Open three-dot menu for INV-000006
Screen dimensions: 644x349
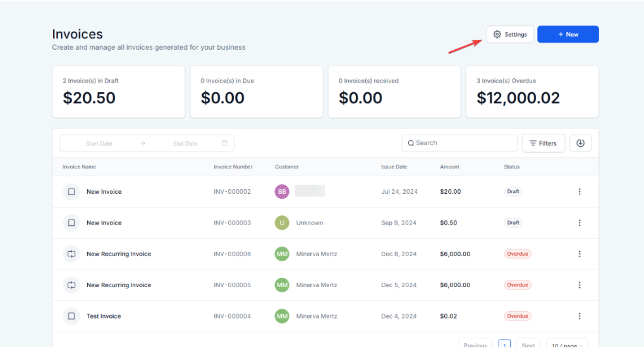point(580,254)
